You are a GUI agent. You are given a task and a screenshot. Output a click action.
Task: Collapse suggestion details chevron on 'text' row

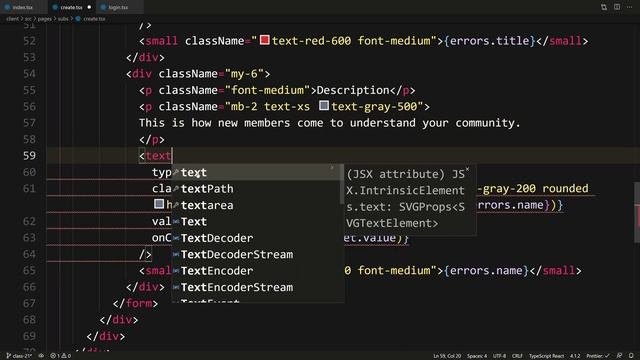pyautogui.click(x=332, y=167)
